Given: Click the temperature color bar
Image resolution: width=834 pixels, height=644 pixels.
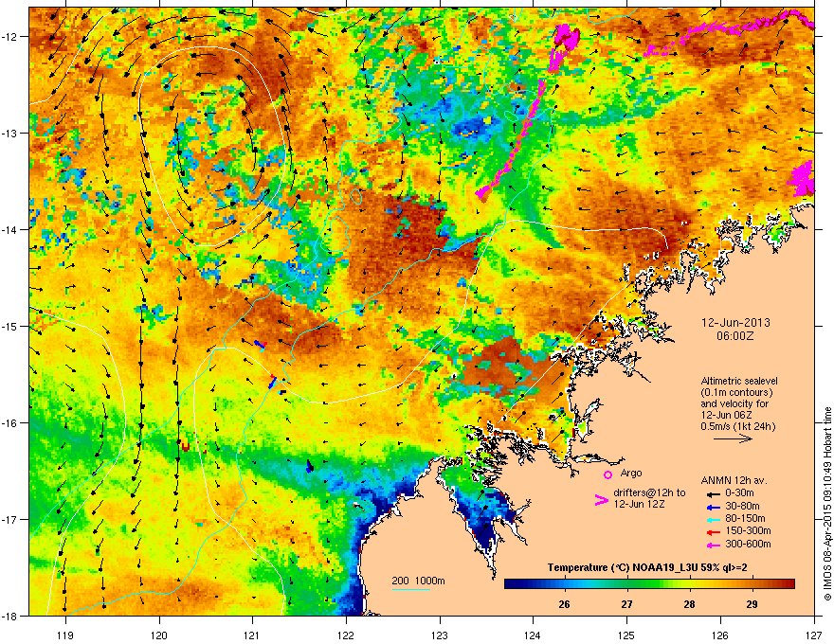Looking at the screenshot, I should pyautogui.click(x=649, y=584).
